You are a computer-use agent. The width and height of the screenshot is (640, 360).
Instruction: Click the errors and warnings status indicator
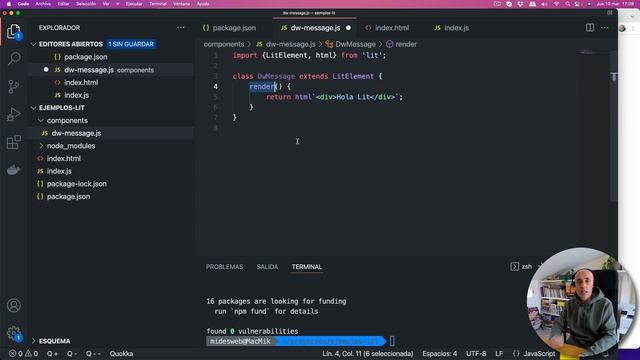coord(23,353)
